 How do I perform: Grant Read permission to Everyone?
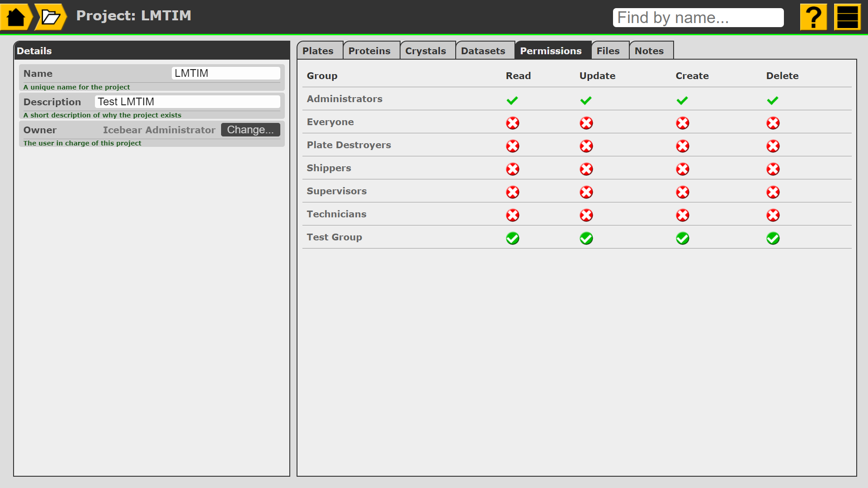click(x=513, y=122)
